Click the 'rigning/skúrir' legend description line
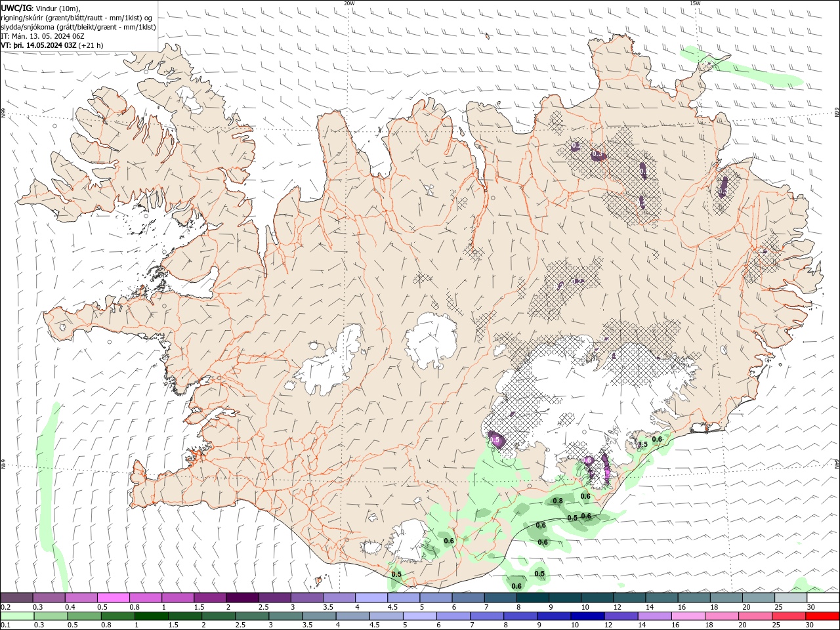 point(77,18)
